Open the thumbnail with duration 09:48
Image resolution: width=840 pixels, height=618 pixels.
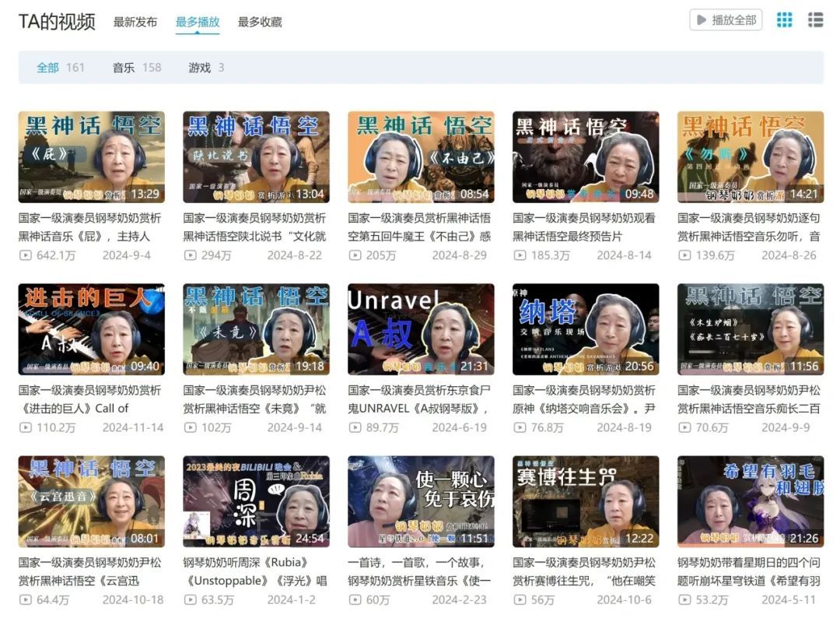pos(586,157)
